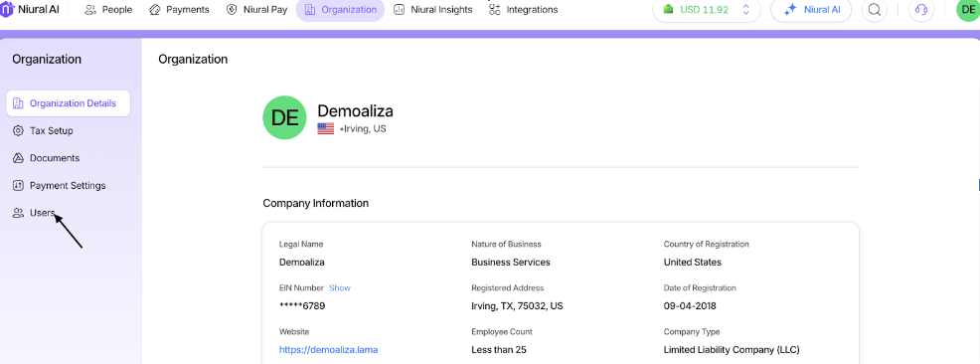Select Organization Details in the sidebar
This screenshot has height=364, width=980.
coord(69,103)
